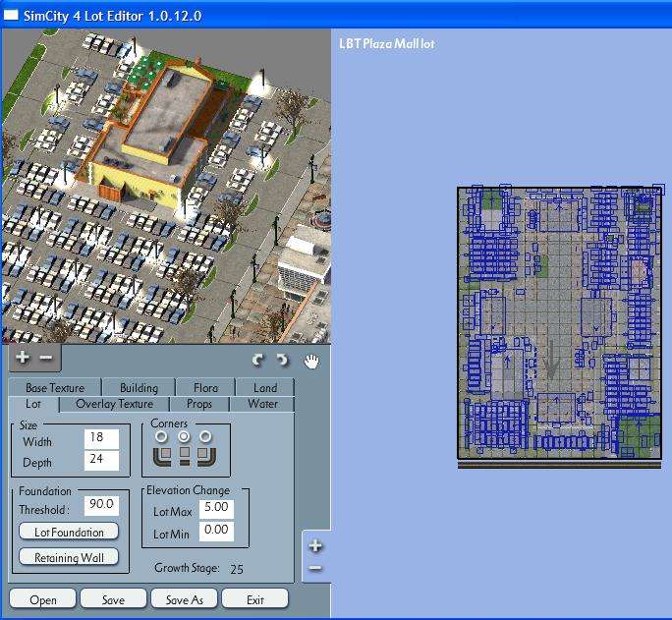672x620 pixels.
Task: Edit the Foundation Threshold value
Action: tap(101, 505)
